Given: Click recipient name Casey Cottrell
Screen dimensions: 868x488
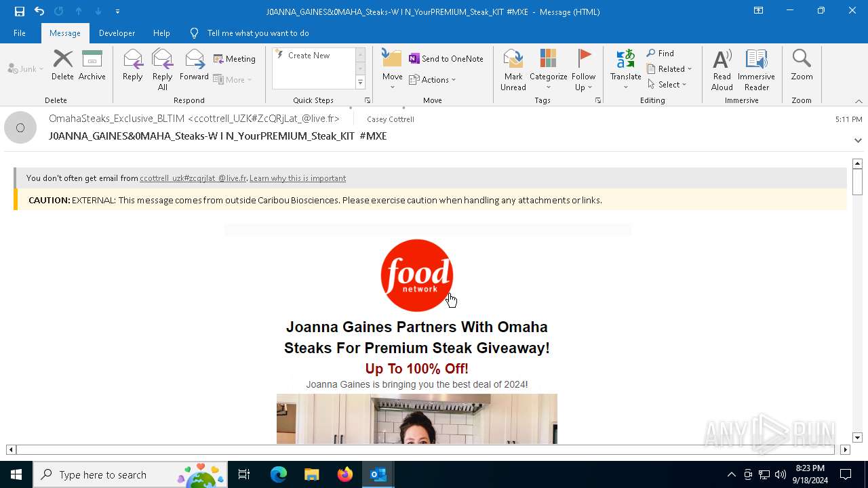Looking at the screenshot, I should pos(391,119).
